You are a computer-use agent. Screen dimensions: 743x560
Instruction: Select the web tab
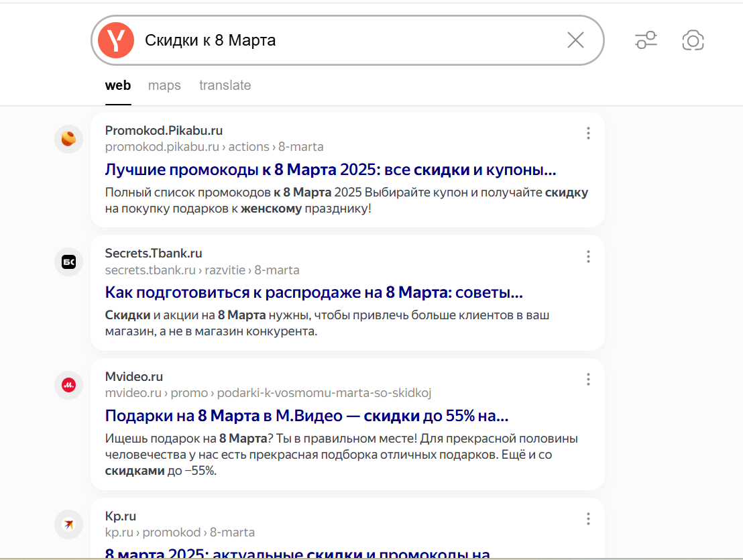pyautogui.click(x=118, y=85)
